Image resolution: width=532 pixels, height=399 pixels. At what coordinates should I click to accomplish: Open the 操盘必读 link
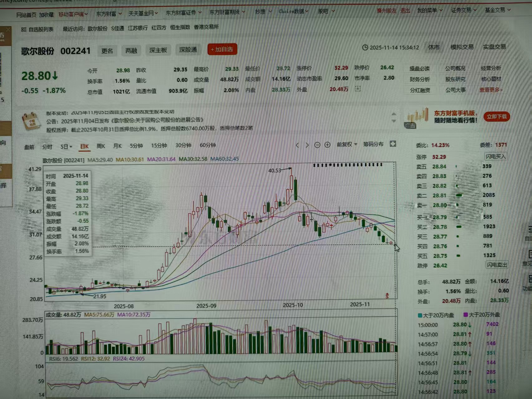(x=419, y=69)
